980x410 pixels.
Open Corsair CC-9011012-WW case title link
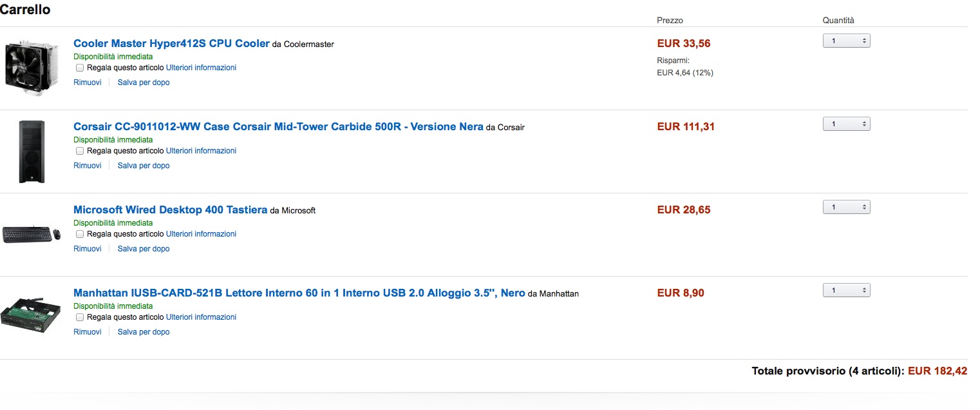(x=278, y=127)
